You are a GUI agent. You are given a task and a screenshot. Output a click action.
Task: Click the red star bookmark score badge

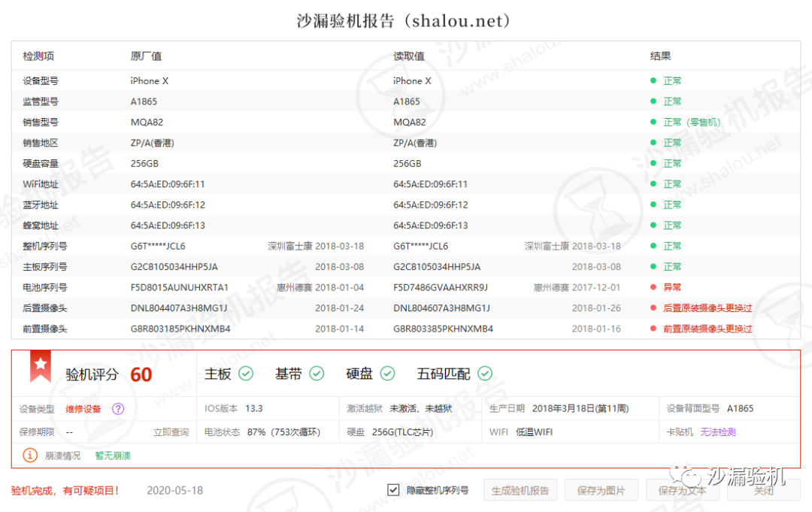pyautogui.click(x=41, y=367)
